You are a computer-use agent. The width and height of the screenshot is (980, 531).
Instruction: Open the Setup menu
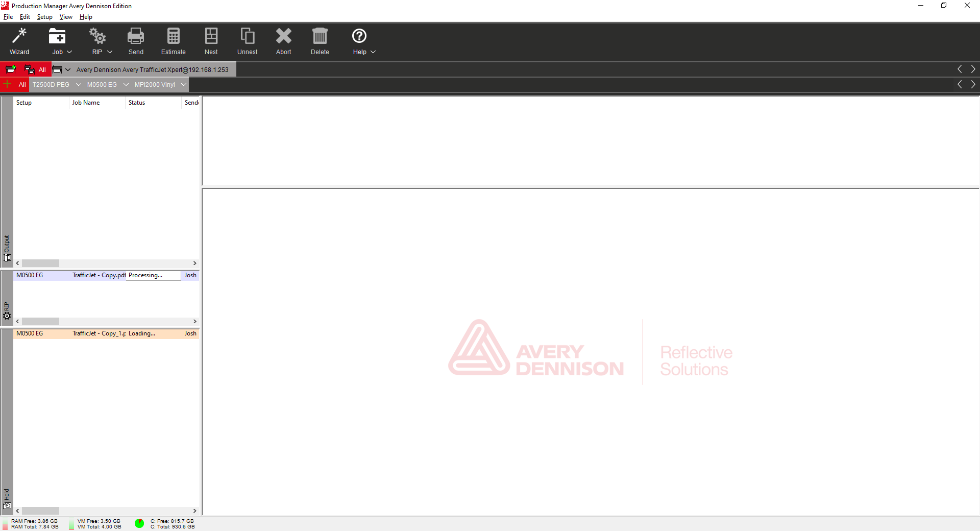click(45, 17)
